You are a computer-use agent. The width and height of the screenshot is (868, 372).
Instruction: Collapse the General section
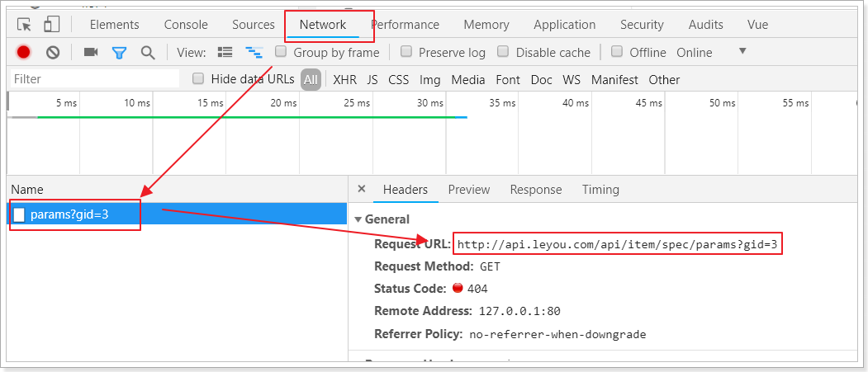click(x=358, y=219)
